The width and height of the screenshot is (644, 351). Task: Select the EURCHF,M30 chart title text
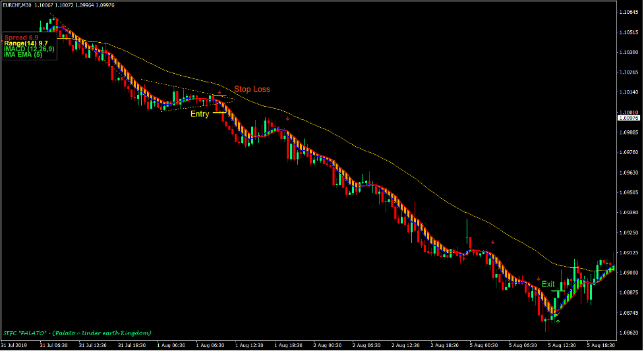[x=17, y=5]
